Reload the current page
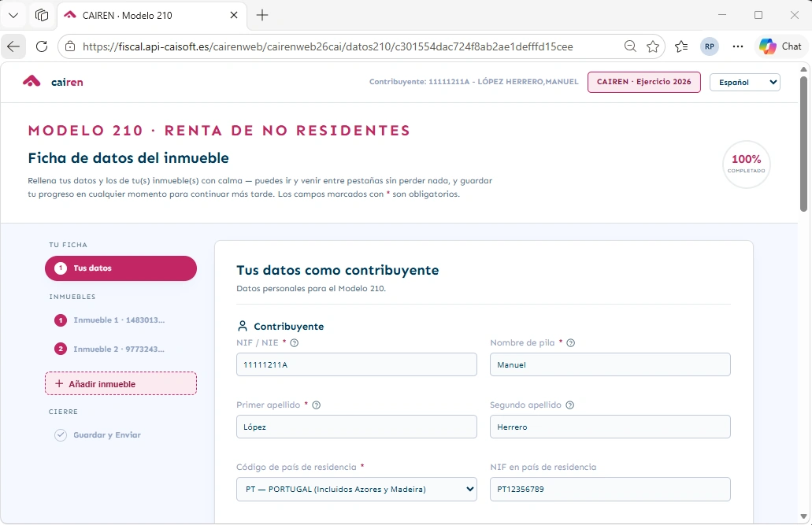Image resolution: width=812 pixels, height=525 pixels. [x=42, y=46]
